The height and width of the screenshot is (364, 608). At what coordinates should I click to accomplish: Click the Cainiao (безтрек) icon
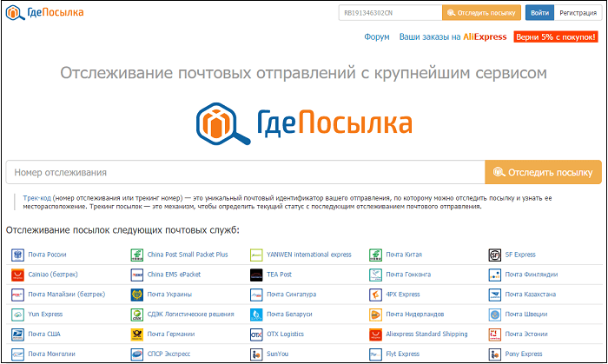[x=17, y=275]
